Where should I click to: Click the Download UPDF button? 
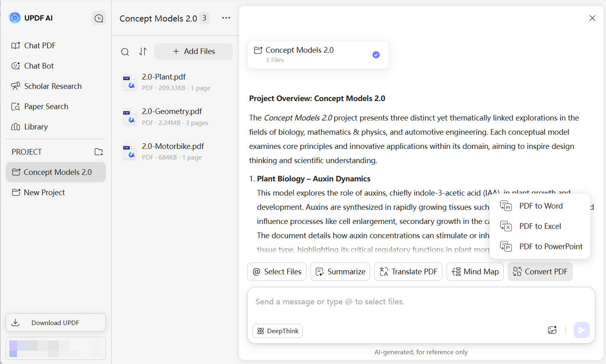tap(56, 323)
